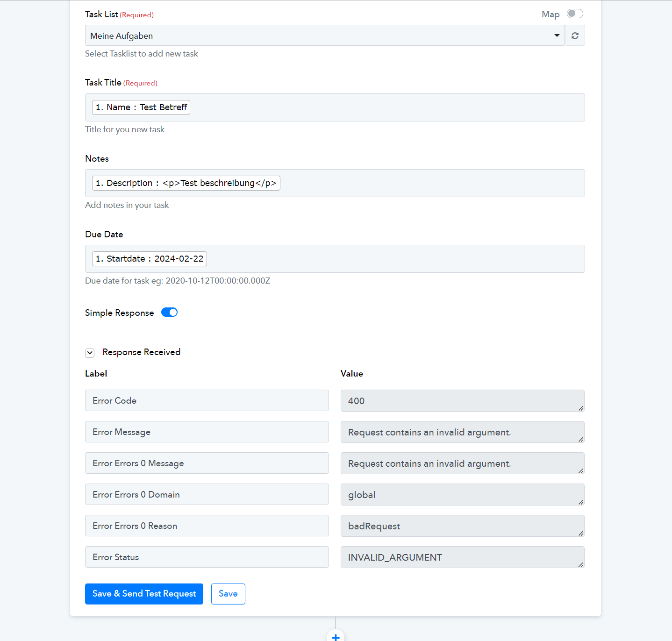Click the Task List dropdown arrow

[557, 36]
